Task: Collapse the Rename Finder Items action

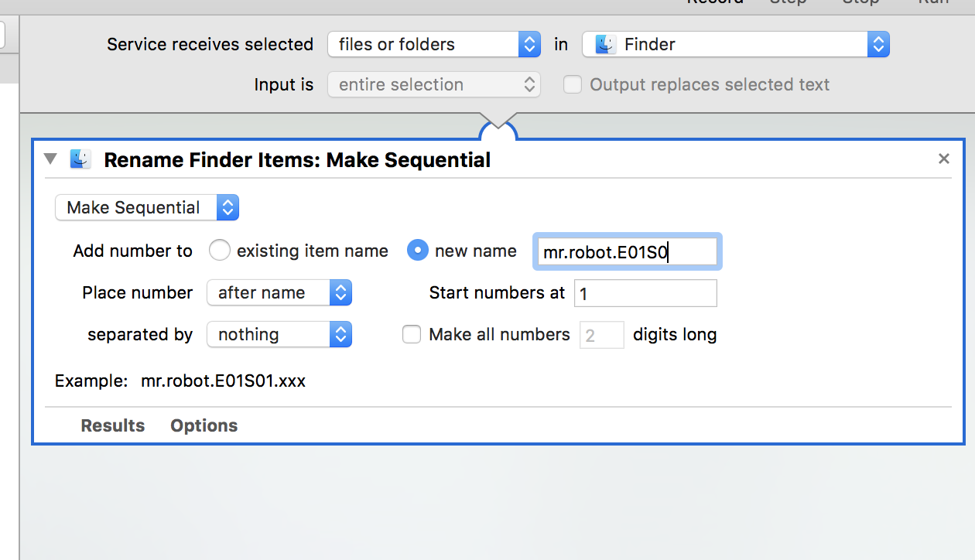Action: tap(50, 159)
